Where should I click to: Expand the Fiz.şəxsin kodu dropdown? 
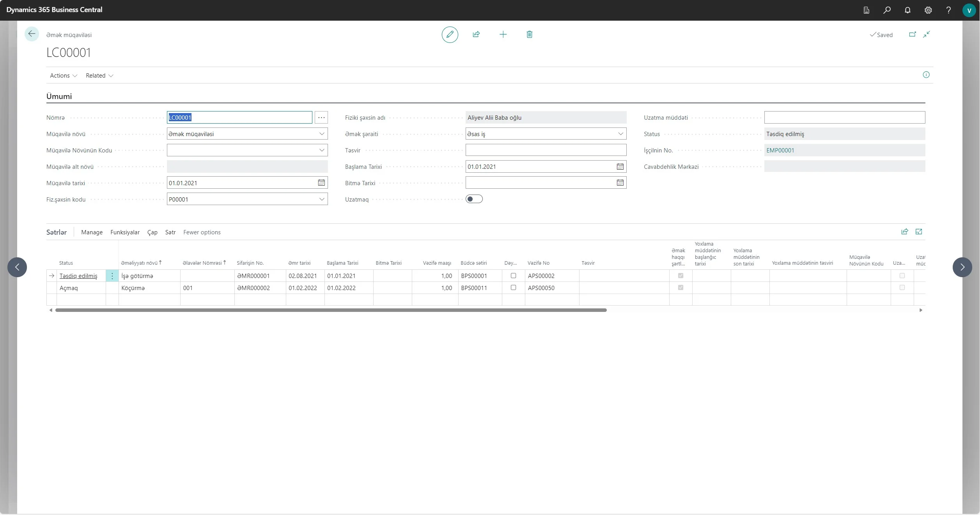322,199
